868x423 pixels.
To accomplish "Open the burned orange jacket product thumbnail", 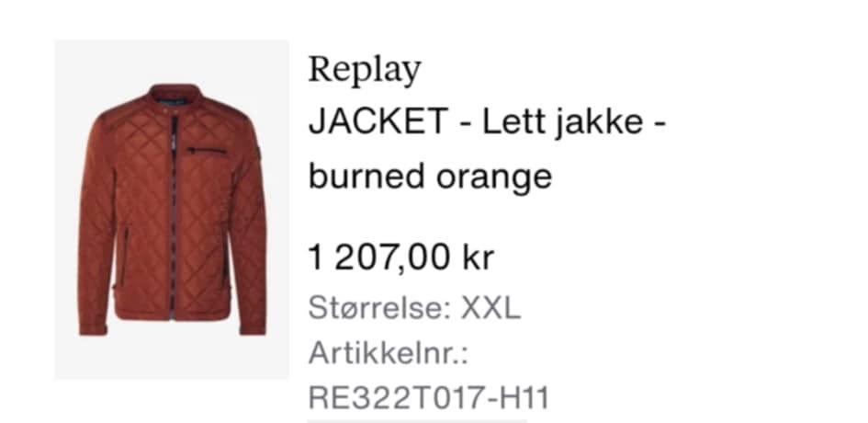I will 172,209.
